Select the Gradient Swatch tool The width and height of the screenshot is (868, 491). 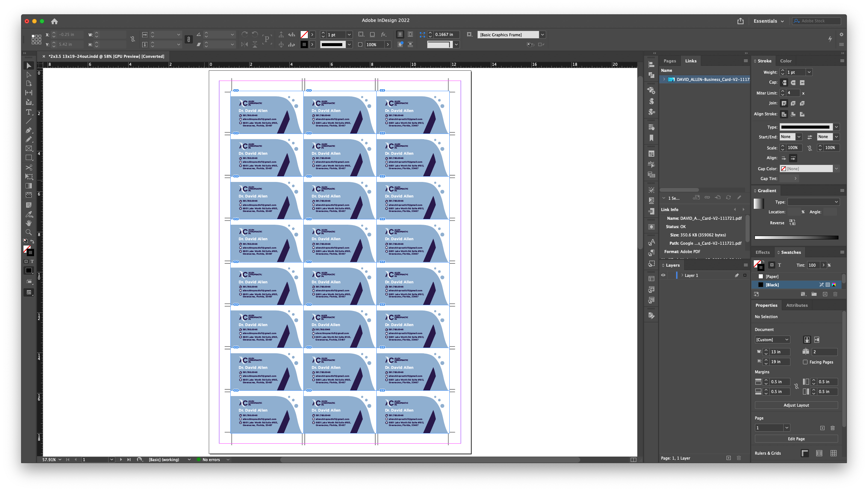click(x=29, y=186)
